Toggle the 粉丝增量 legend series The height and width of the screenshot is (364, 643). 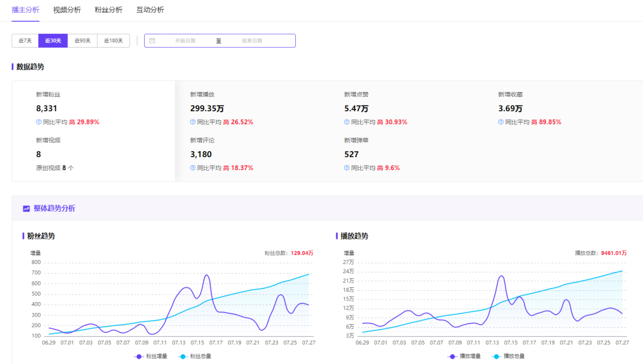pyautogui.click(x=151, y=356)
